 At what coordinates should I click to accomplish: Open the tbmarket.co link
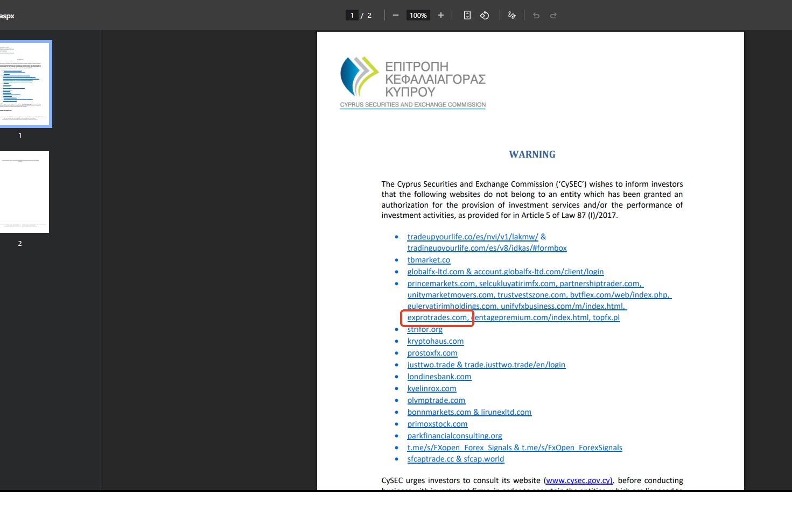coord(429,260)
